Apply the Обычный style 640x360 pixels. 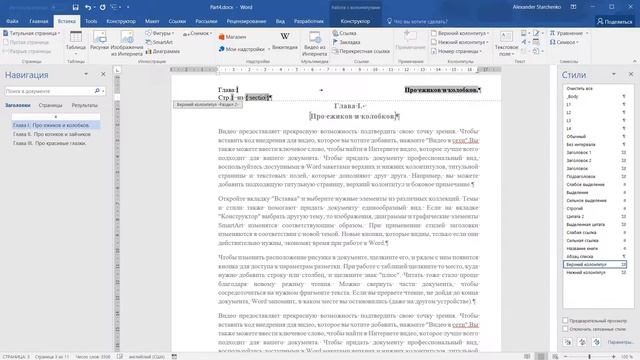pyautogui.click(x=595, y=137)
